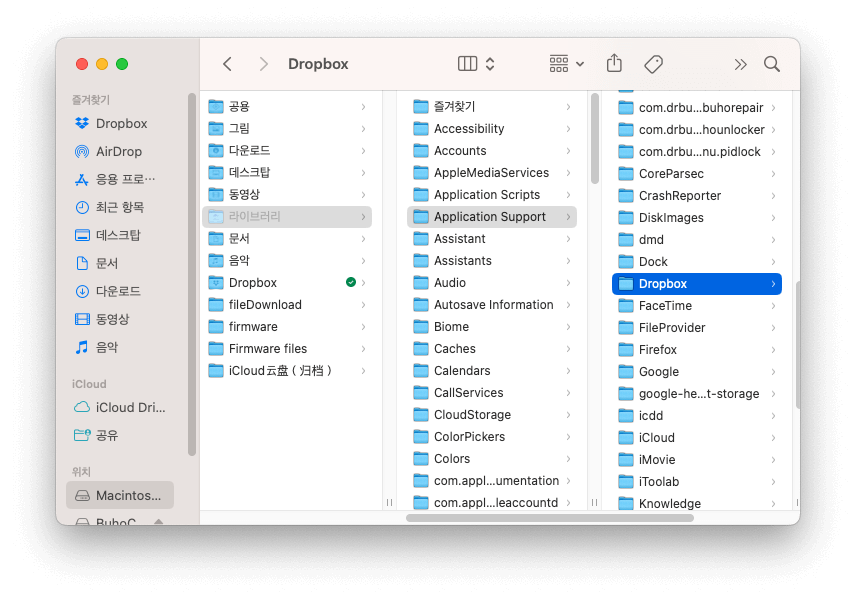Viewport: 856px width, 599px height.
Task: Select 음악 in the sidebar
Action: [x=120, y=347]
